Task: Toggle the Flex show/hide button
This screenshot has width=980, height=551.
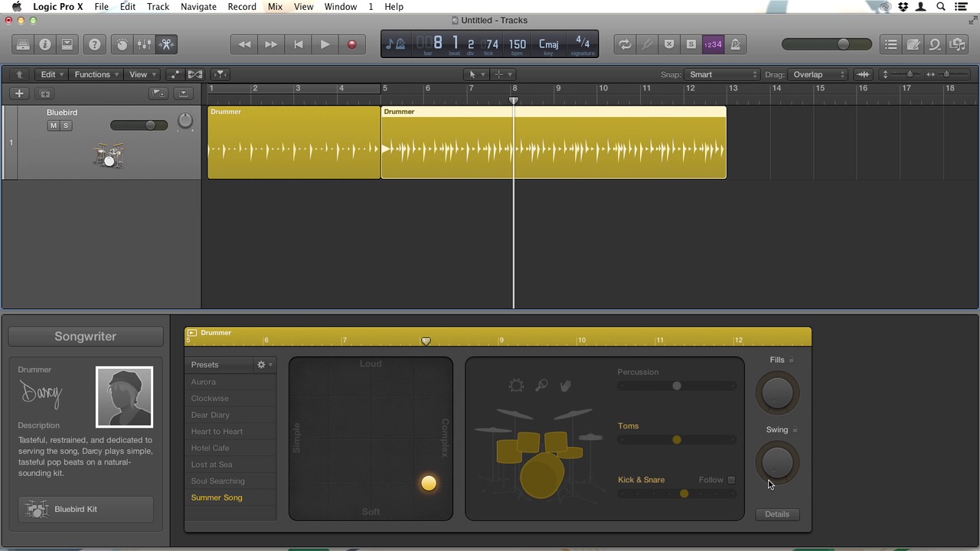Action: (195, 74)
